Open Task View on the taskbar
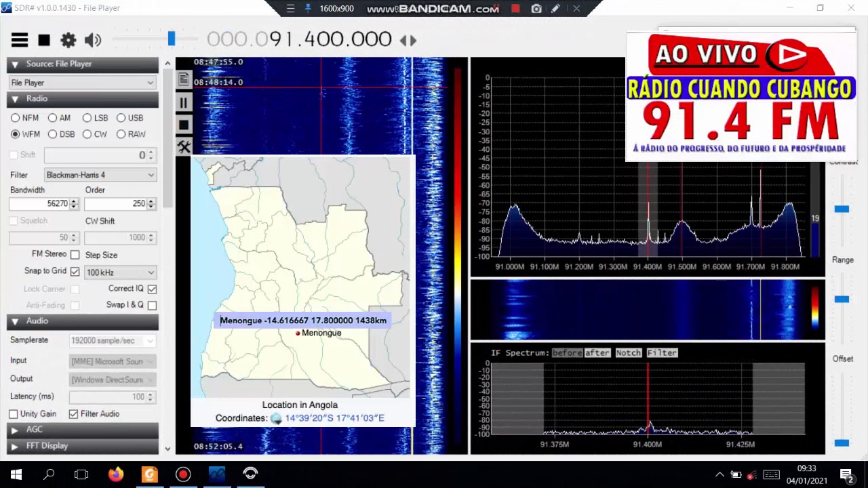868x488 pixels. pos(81,474)
